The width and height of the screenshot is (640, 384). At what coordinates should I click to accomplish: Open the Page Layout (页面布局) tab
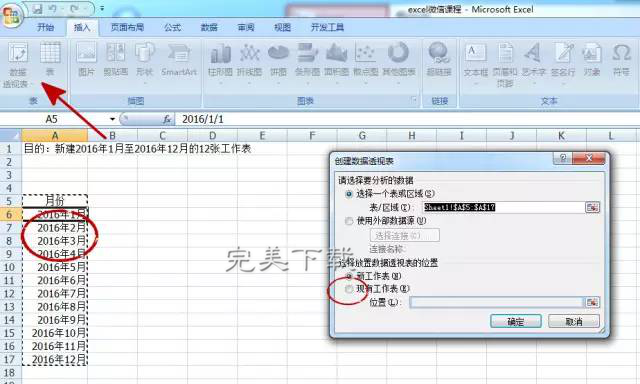pos(127,27)
